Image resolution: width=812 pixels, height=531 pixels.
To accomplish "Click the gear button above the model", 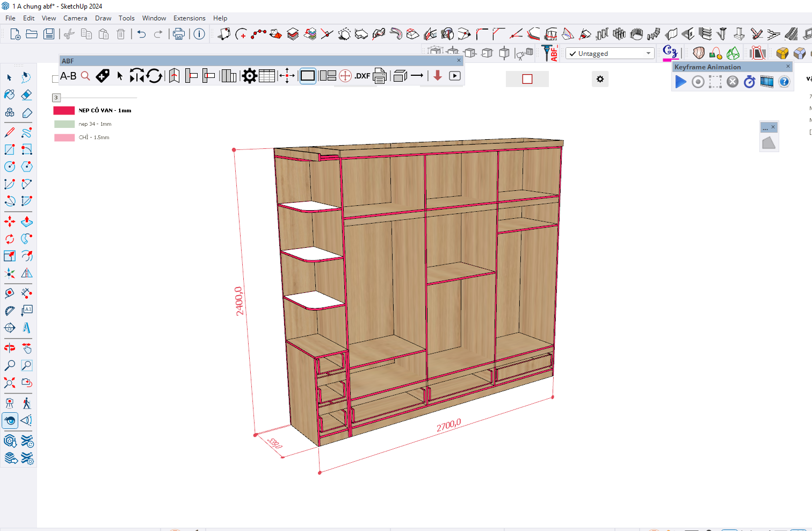I will coord(600,79).
